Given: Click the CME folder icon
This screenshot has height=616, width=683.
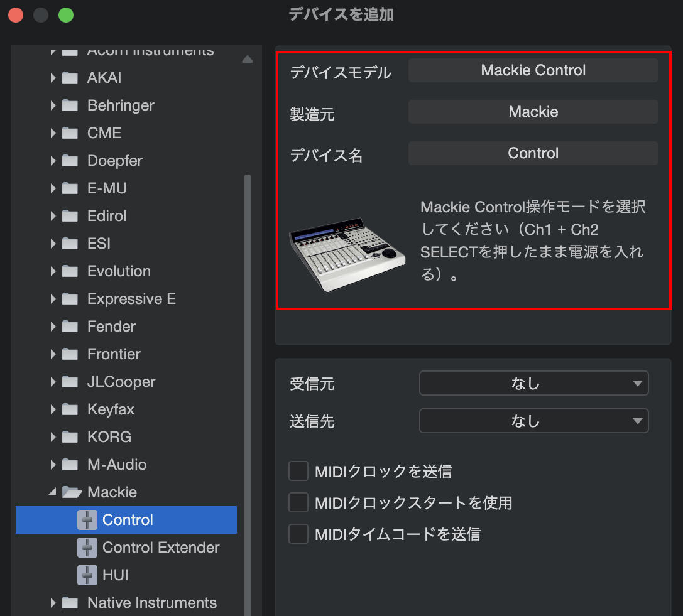Looking at the screenshot, I should pos(70,132).
